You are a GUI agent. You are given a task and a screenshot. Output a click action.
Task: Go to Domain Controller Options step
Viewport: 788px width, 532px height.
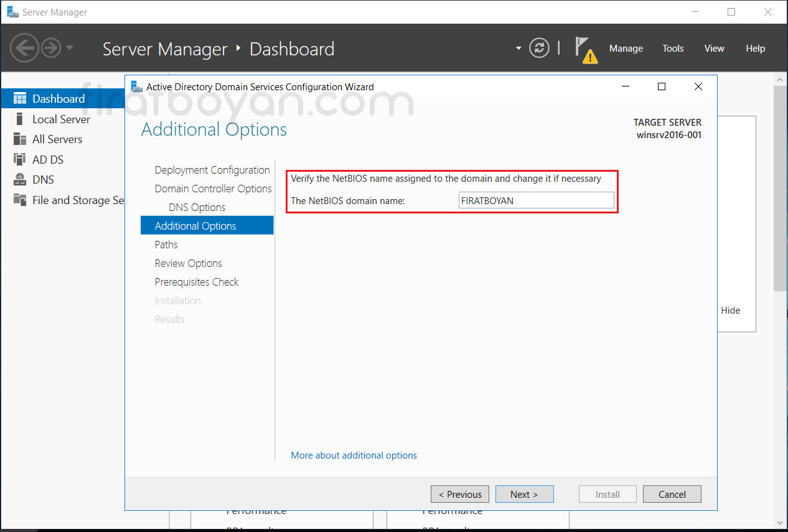pyautogui.click(x=213, y=189)
